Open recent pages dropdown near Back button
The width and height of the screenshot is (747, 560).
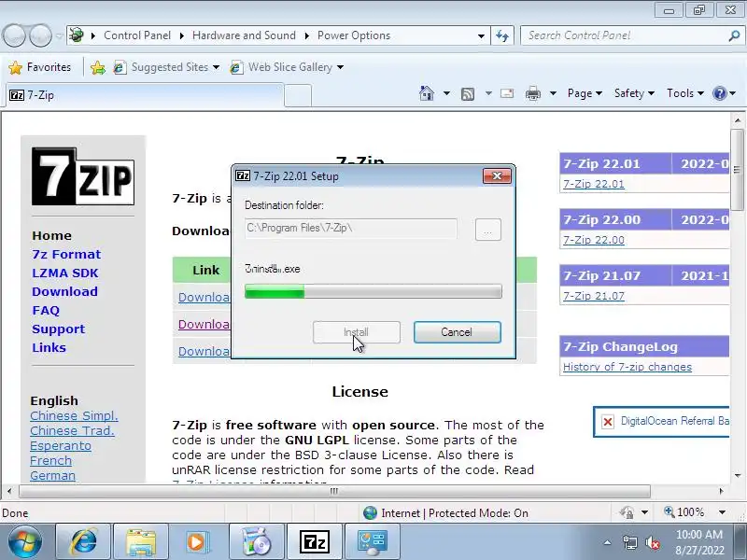(x=59, y=35)
